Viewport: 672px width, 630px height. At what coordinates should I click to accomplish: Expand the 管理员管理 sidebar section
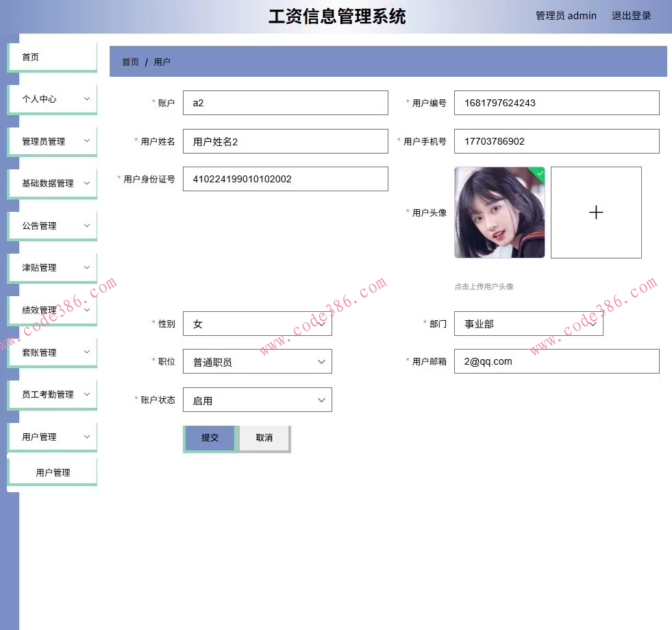tap(51, 141)
